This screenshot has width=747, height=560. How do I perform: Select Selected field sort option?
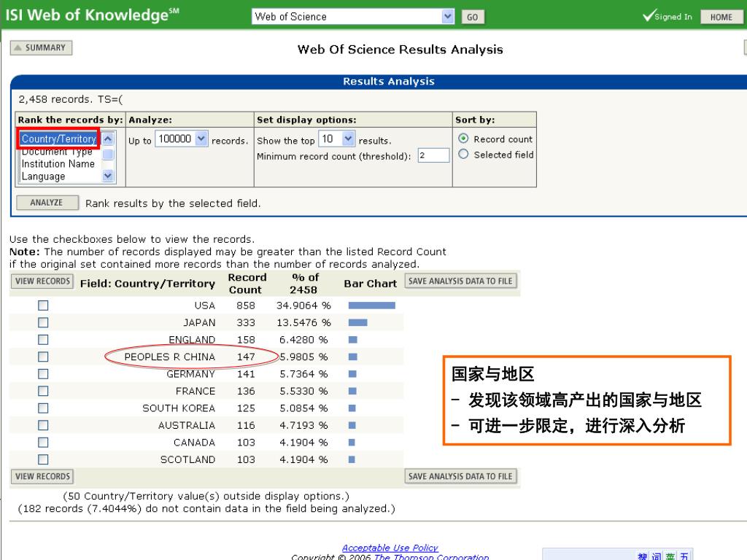tap(463, 155)
